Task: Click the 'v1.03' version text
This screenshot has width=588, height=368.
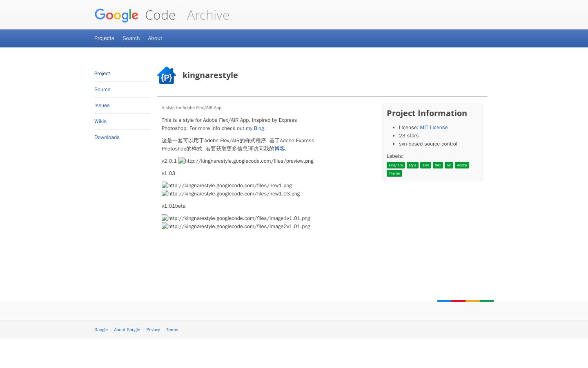Action: (168, 173)
